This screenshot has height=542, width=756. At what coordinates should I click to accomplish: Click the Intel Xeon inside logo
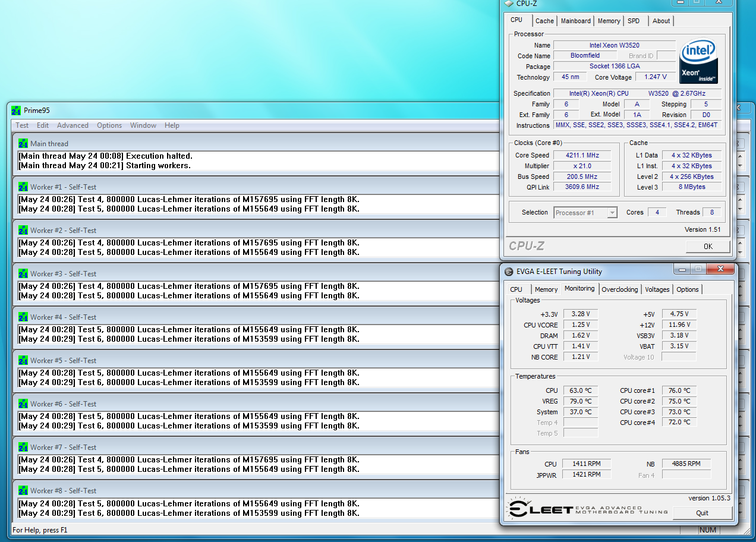698,62
